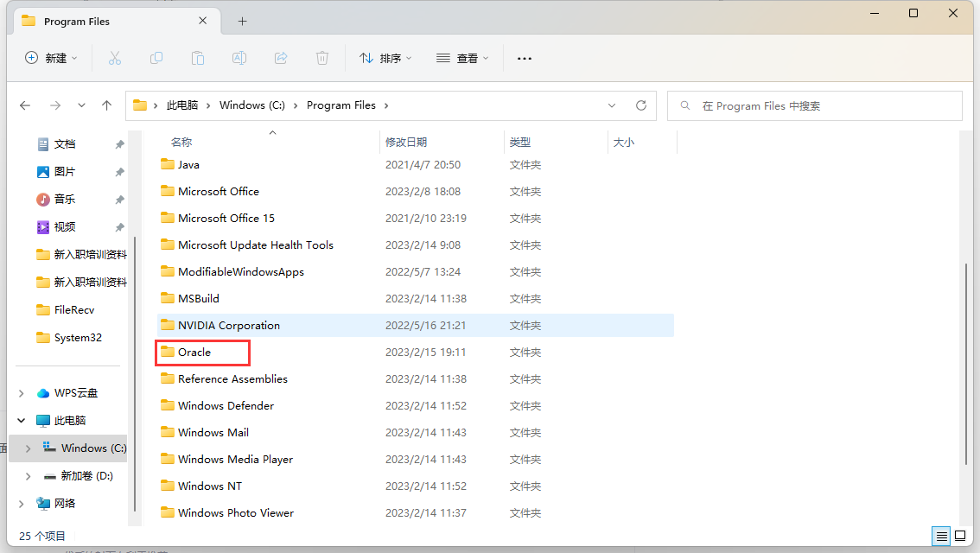Sort by 大小 column header
The width and height of the screenshot is (980, 553).
point(624,142)
